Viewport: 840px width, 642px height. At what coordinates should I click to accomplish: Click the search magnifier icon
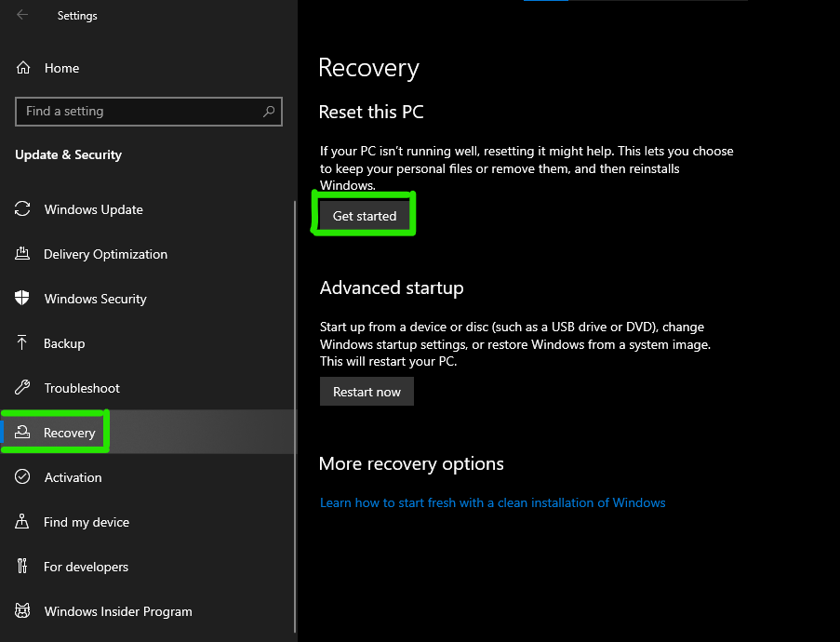(269, 111)
